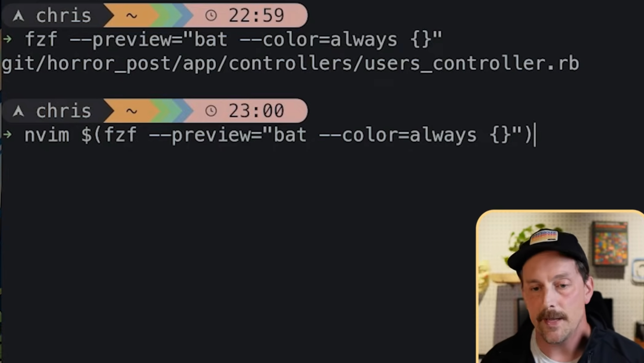Click the 23:00 timestamp in the prompt
The height and width of the screenshot is (363, 644).
tap(256, 111)
